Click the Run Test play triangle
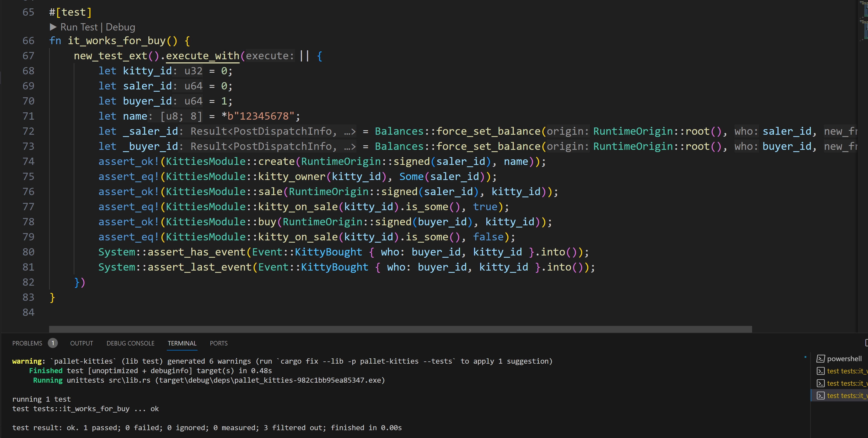The width and height of the screenshot is (868, 438). click(53, 27)
